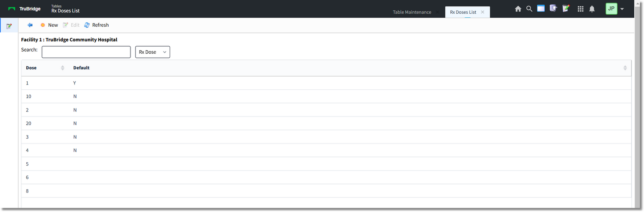Select the dose 8 row

click(x=326, y=191)
